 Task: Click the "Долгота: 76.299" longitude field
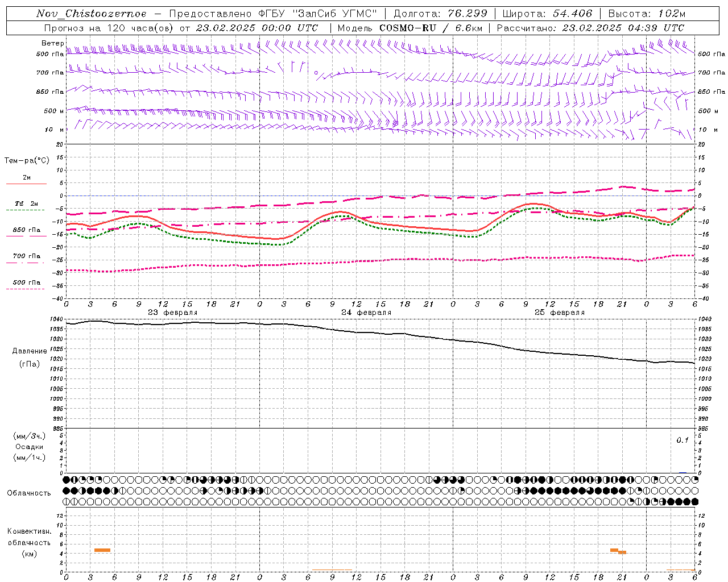pyautogui.click(x=440, y=14)
